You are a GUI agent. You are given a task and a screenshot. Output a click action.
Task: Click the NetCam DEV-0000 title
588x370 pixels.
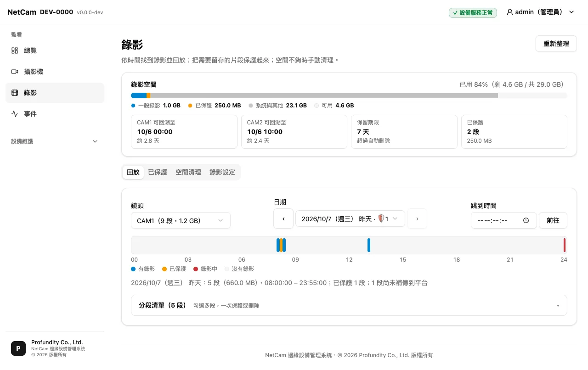40,12
